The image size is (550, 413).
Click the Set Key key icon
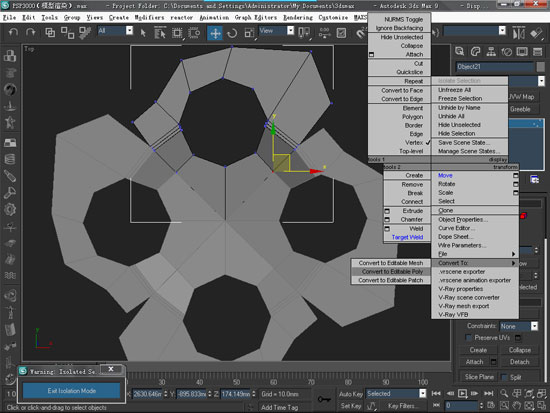click(x=324, y=399)
